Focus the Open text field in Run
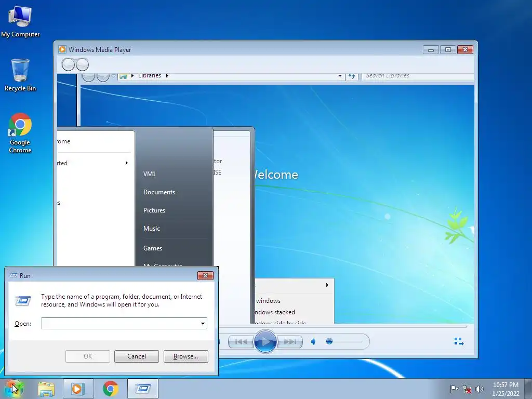 tap(124, 324)
